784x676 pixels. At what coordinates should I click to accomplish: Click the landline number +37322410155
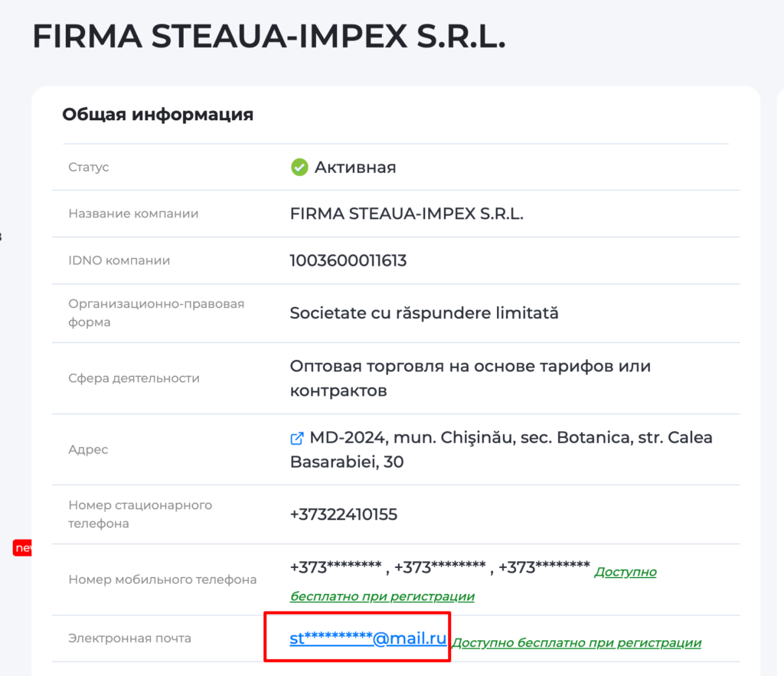343,514
